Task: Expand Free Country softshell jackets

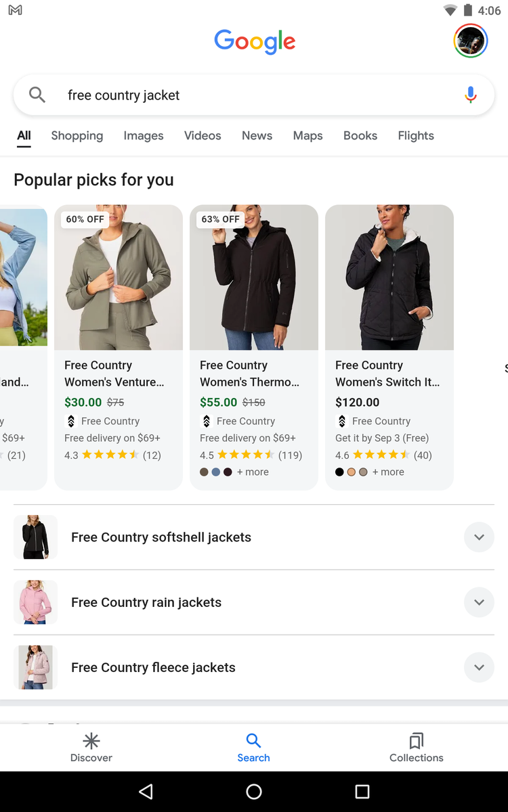Action: [254, 537]
